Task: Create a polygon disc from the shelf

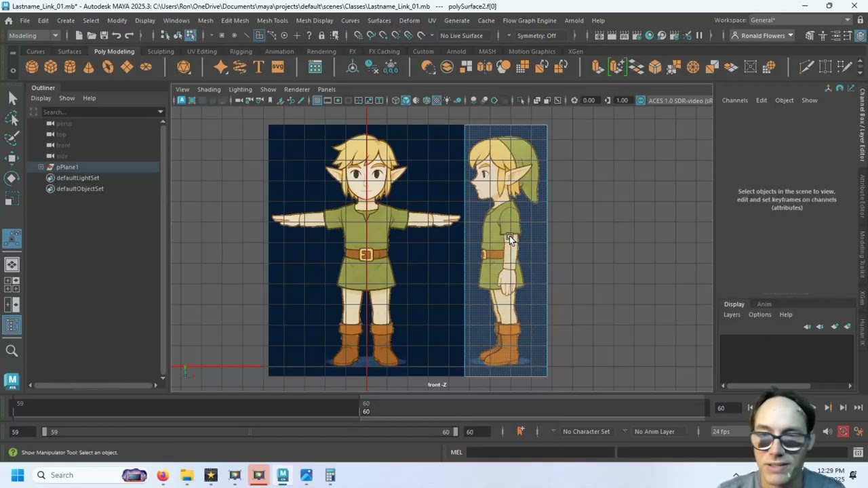Action: click(x=146, y=66)
